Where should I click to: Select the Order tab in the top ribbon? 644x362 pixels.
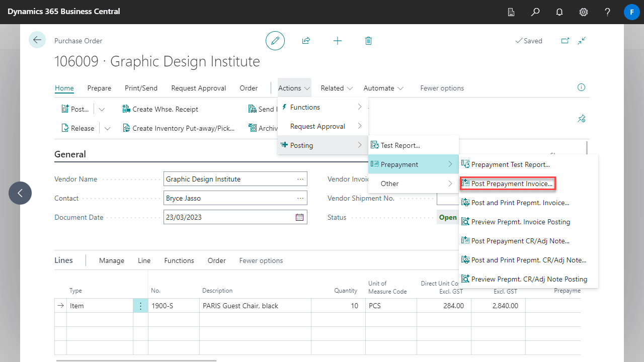pos(249,88)
